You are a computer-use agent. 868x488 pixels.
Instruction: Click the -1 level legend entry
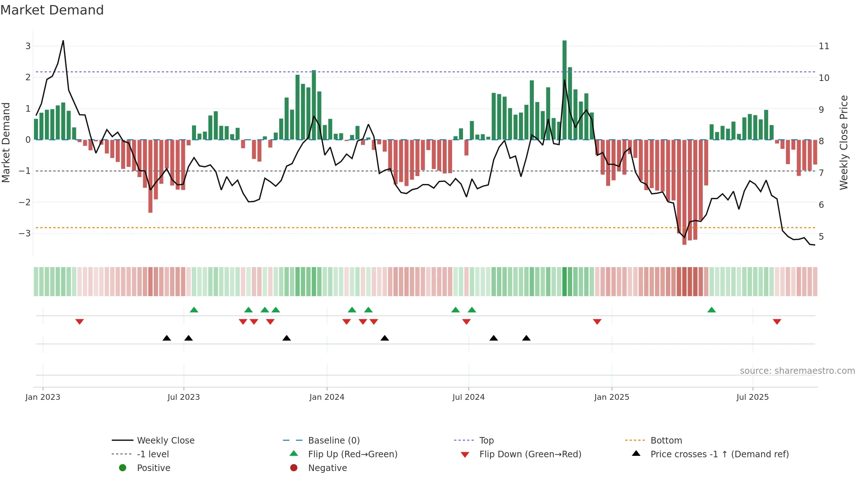tap(140, 454)
